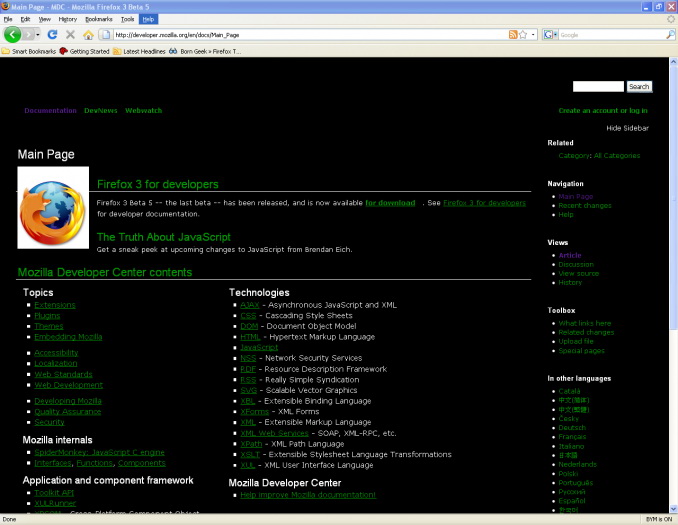Click the URL address bar

coord(309,35)
